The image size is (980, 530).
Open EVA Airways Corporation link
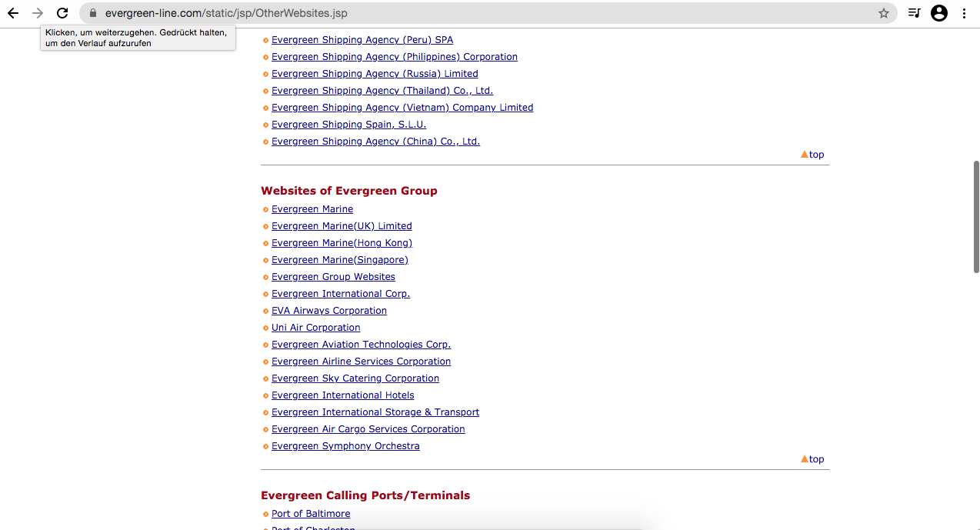pyautogui.click(x=329, y=311)
